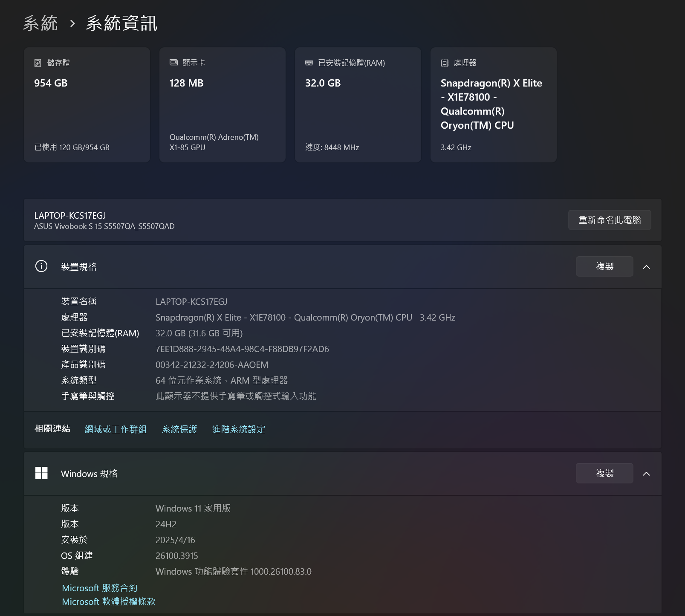Open 進階系統設定 link
The image size is (685, 616).
pyautogui.click(x=239, y=429)
